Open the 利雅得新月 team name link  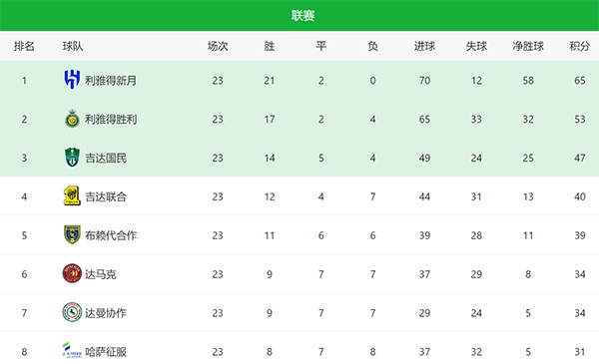[x=111, y=81]
